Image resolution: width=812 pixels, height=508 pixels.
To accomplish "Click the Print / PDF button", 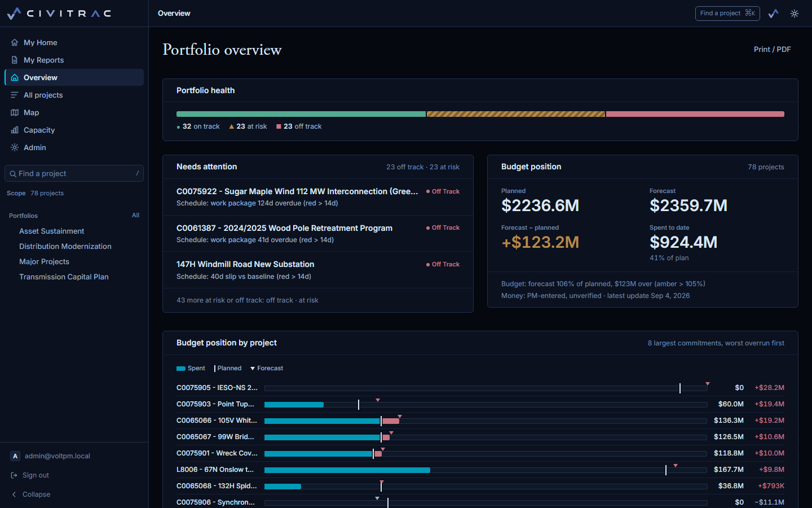I will (772, 49).
